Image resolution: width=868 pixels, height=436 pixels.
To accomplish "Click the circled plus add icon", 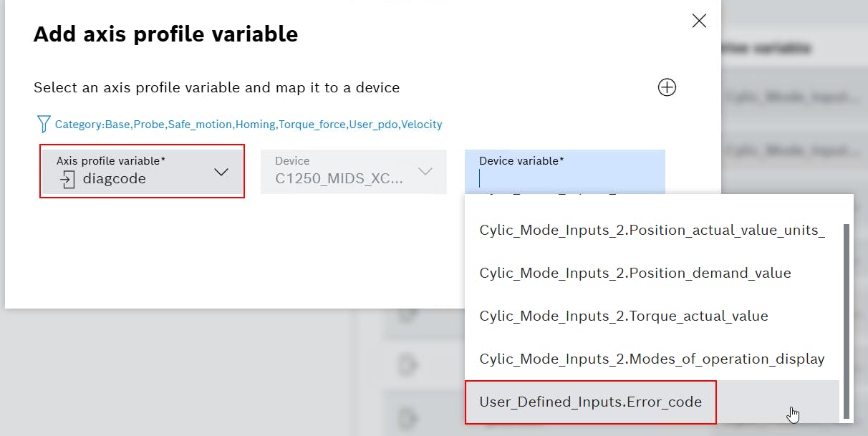I will tap(667, 87).
